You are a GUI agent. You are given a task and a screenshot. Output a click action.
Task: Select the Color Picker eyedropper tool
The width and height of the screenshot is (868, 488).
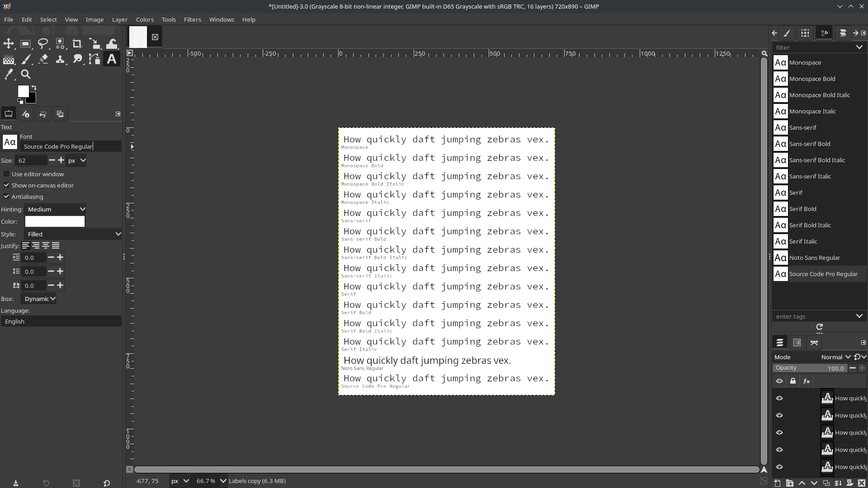coord(9,75)
